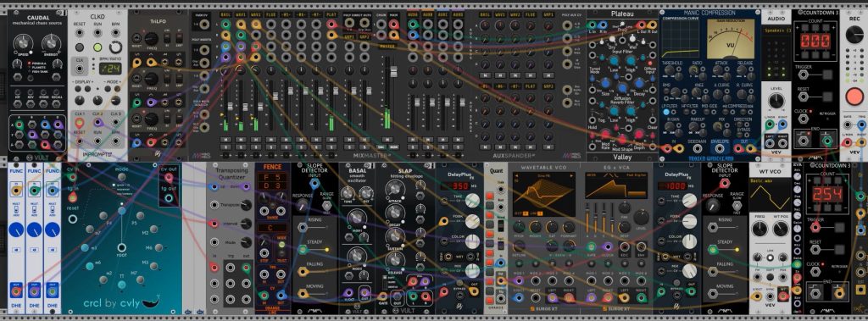Turn the Plateau Mod Depth knob

pyautogui.click(x=639, y=135)
